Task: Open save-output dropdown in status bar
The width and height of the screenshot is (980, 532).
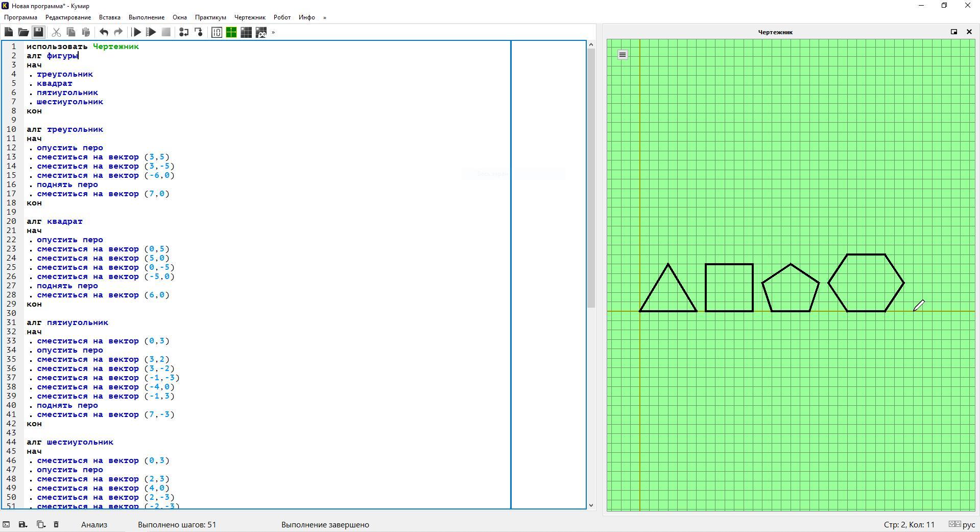Action: point(22,524)
